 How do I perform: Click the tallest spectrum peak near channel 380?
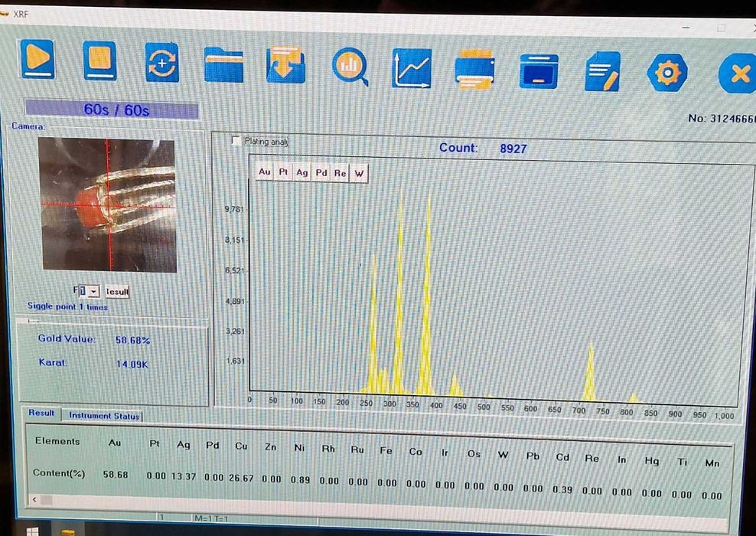428,294
